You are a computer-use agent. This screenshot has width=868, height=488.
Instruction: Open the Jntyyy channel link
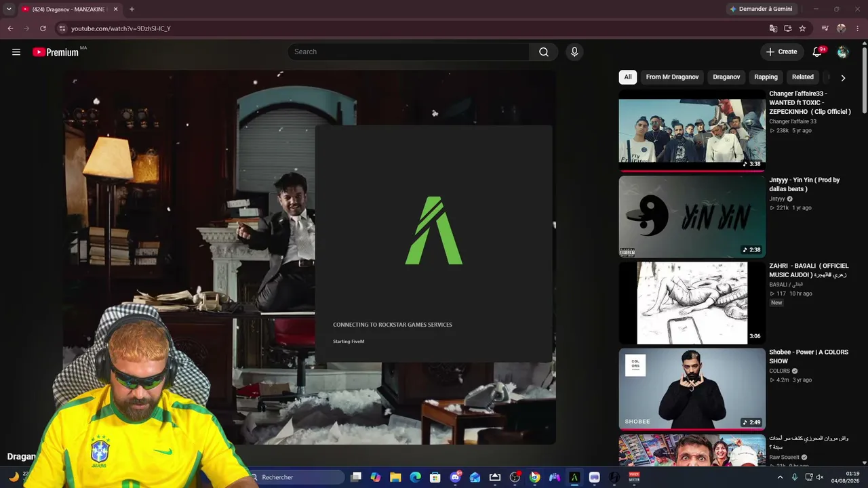(x=777, y=199)
